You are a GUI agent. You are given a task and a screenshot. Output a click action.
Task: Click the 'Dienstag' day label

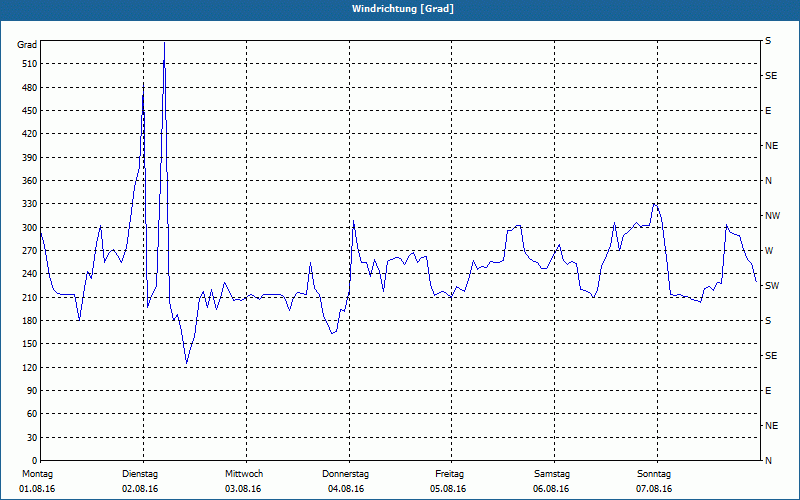(x=140, y=474)
